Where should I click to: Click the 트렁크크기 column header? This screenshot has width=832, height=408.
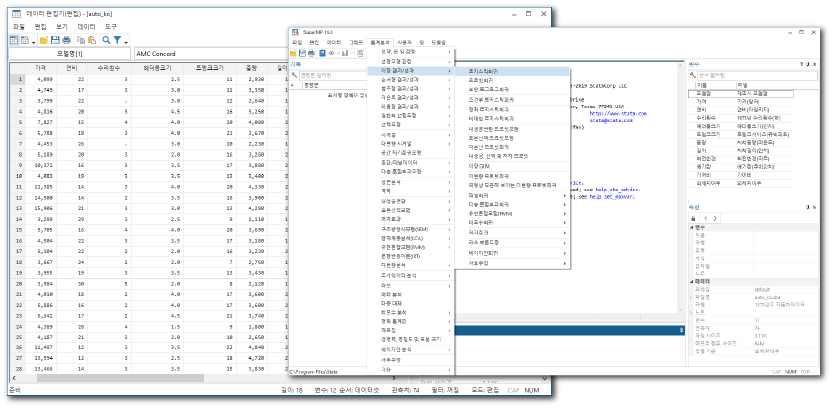point(210,68)
